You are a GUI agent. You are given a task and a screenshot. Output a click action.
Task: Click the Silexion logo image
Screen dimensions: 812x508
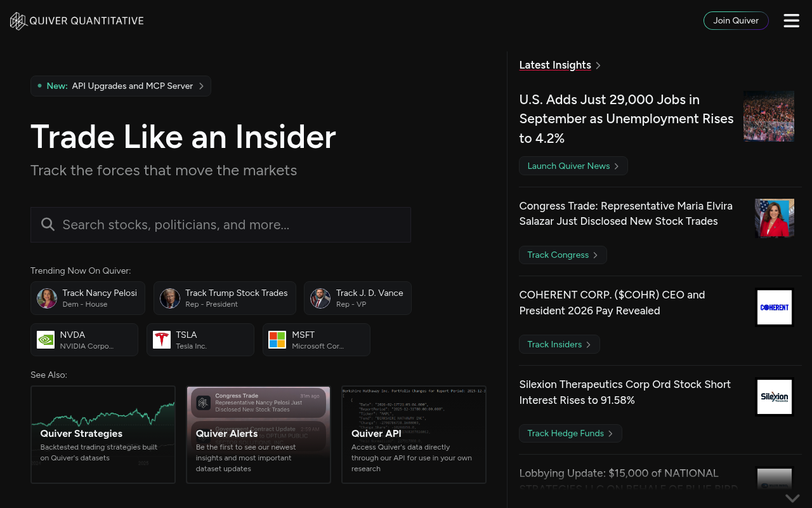[775, 397]
